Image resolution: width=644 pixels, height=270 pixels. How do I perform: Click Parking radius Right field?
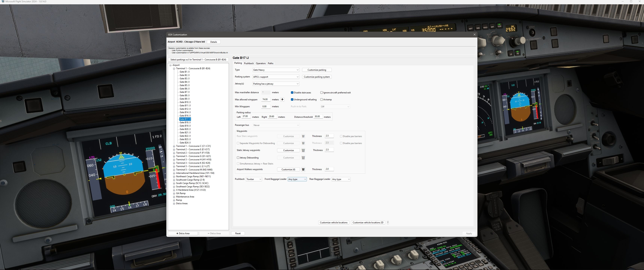point(273,116)
